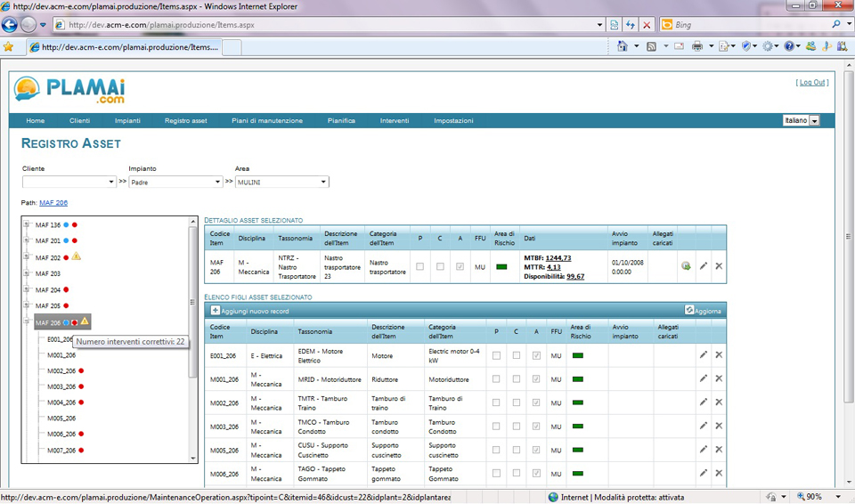Click the browser Back arrow button
Screen dimensions: 855x504
pyautogui.click(x=10, y=25)
